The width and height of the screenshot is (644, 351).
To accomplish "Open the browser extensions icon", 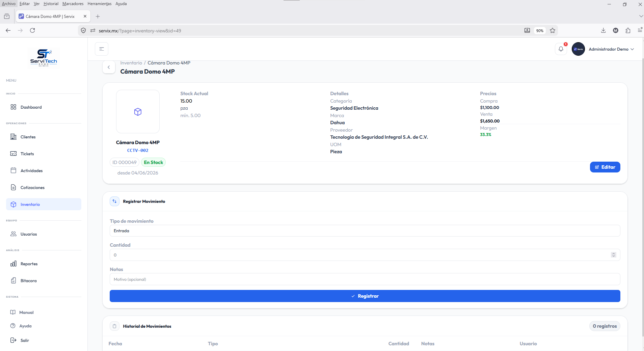I will (x=628, y=30).
